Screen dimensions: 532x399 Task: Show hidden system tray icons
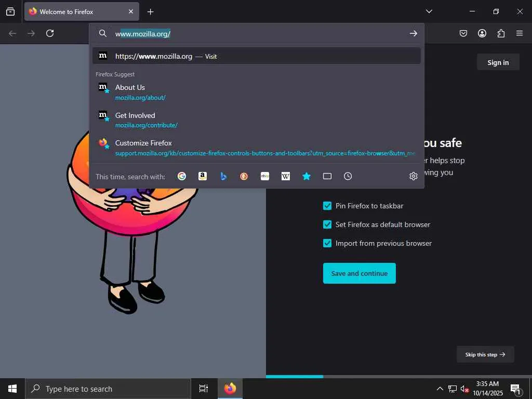point(440,389)
